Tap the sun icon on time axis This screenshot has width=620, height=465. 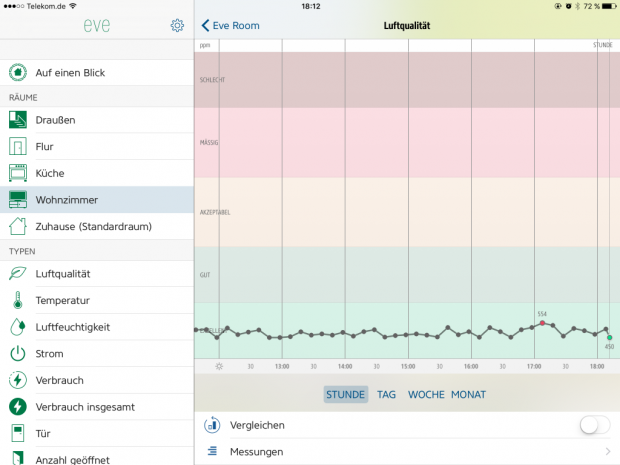click(x=219, y=367)
